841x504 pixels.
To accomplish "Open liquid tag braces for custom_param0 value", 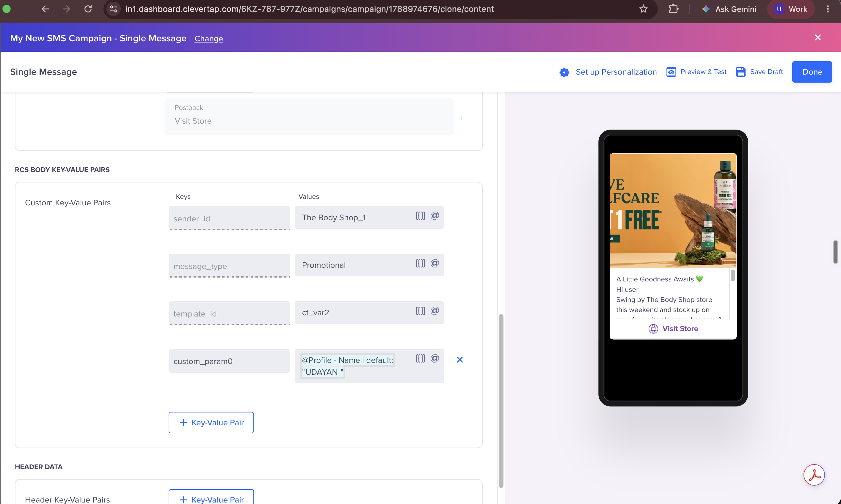I will click(x=420, y=358).
